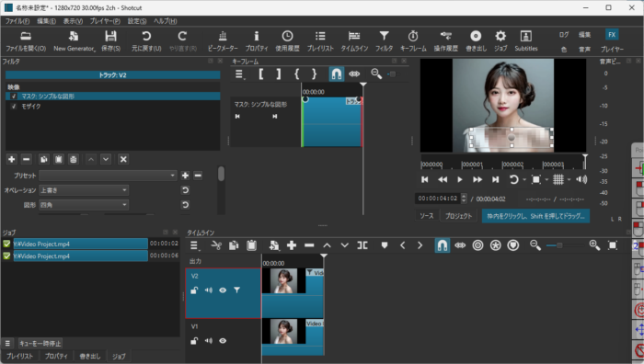644x364 pixels.
Task: Hide the V2 track with eye icon
Action: tap(223, 290)
